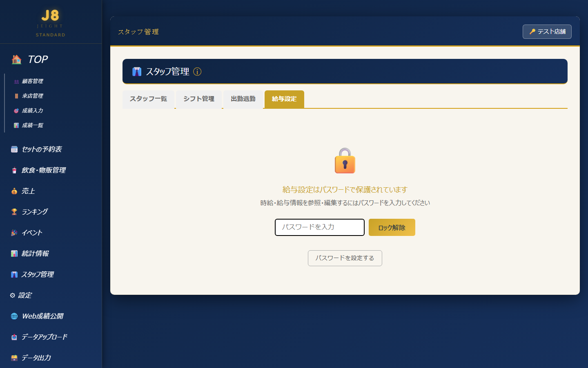This screenshot has height=368, width=588.
Task: Click パスワードを設定する button
Action: point(345,258)
